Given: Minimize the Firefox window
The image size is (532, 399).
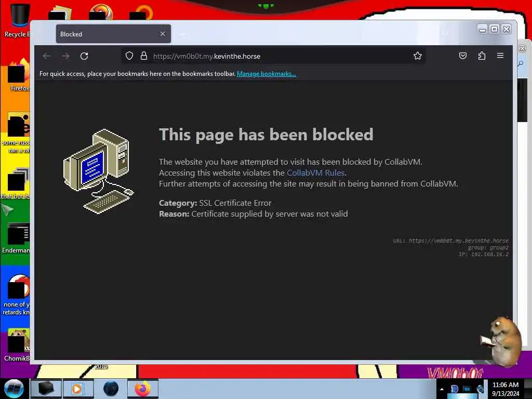Looking at the screenshot, I should pos(482,29).
